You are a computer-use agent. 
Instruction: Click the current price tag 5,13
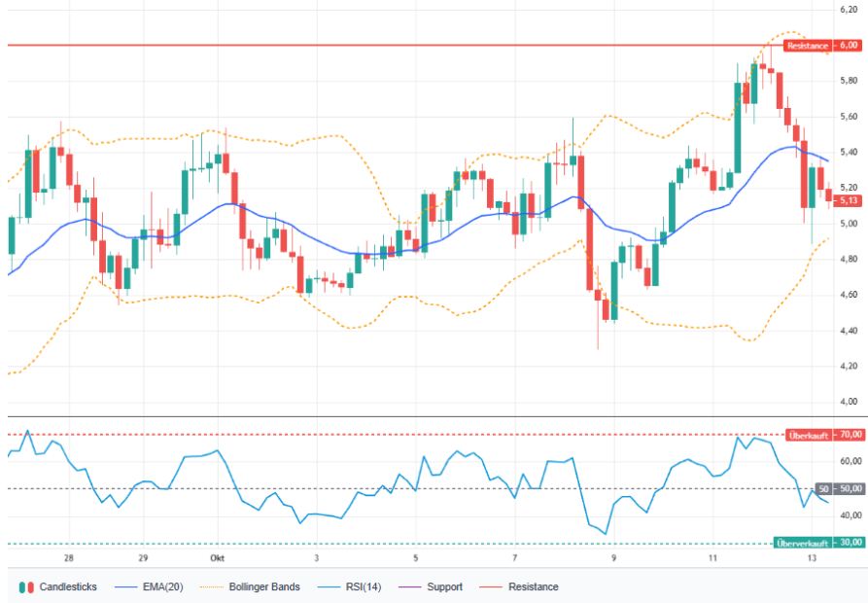(849, 200)
